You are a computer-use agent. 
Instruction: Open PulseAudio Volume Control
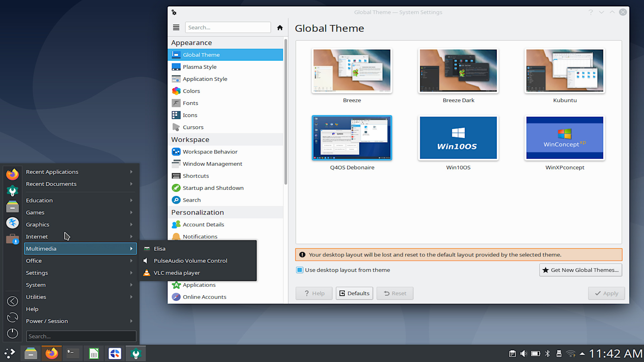pos(190,260)
